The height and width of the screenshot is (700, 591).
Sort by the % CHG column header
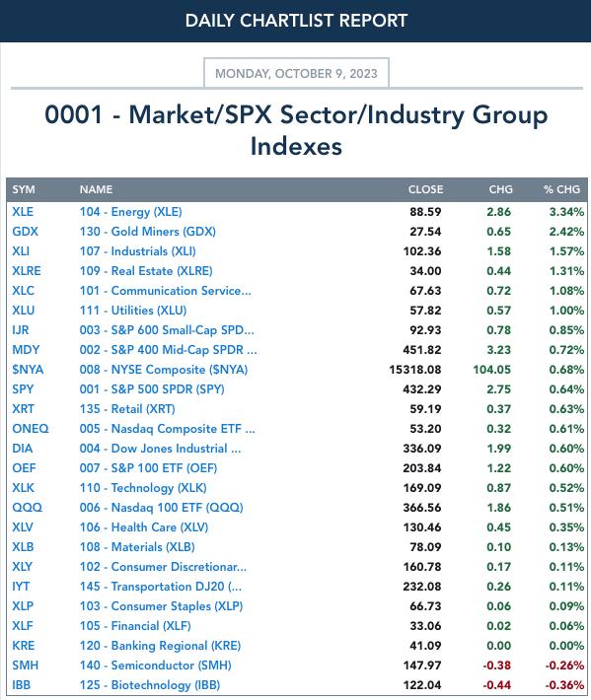[x=562, y=189]
